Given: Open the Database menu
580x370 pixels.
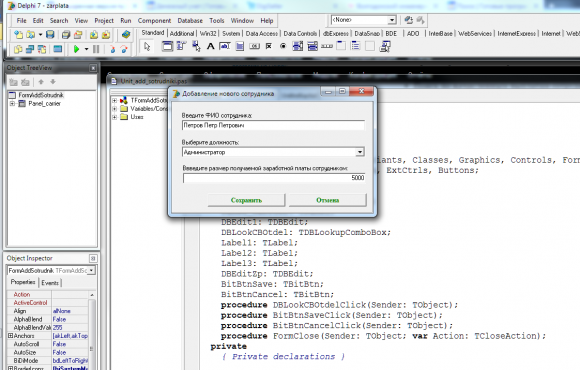Looking at the screenshot, I should click(190, 21).
